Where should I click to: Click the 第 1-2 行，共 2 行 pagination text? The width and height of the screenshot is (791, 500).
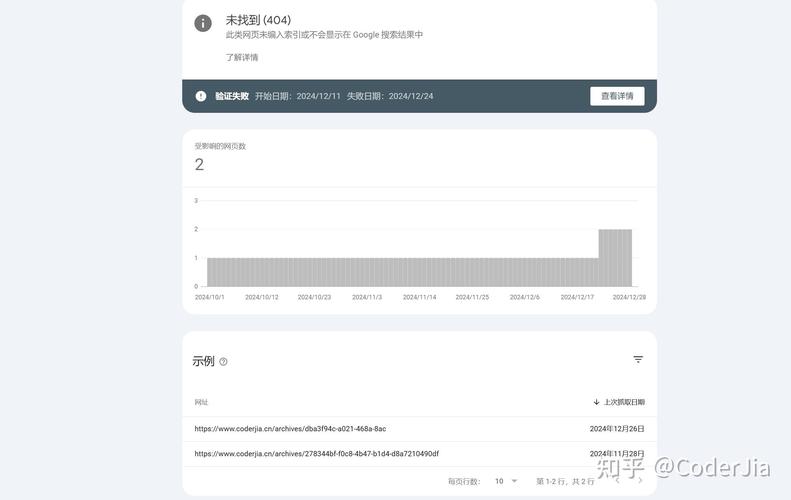click(564, 481)
